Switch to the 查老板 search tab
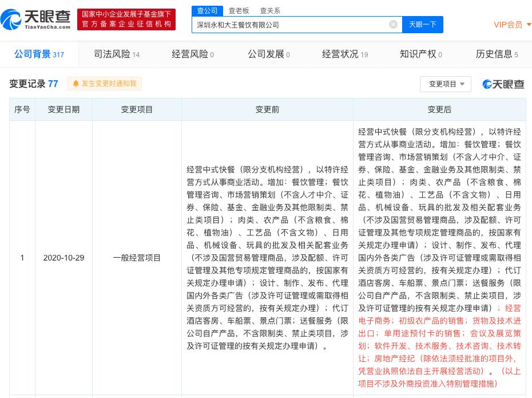Screen dimensions: 532x398 pyautogui.click(x=239, y=10)
